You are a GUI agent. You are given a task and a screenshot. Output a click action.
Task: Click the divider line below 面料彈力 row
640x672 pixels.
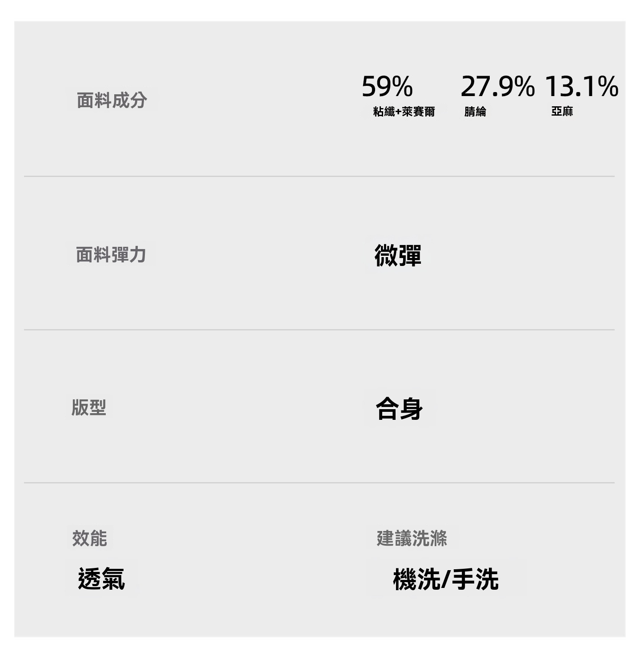319,330
